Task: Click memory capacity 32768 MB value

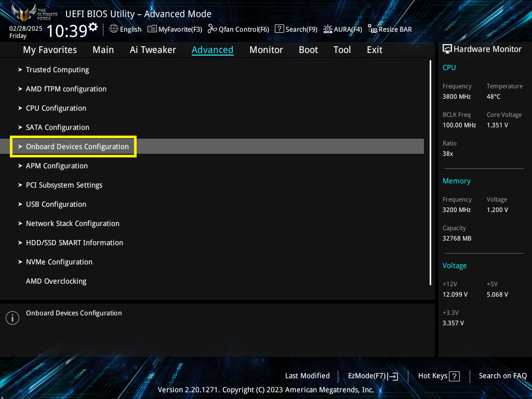Action: [x=457, y=238]
